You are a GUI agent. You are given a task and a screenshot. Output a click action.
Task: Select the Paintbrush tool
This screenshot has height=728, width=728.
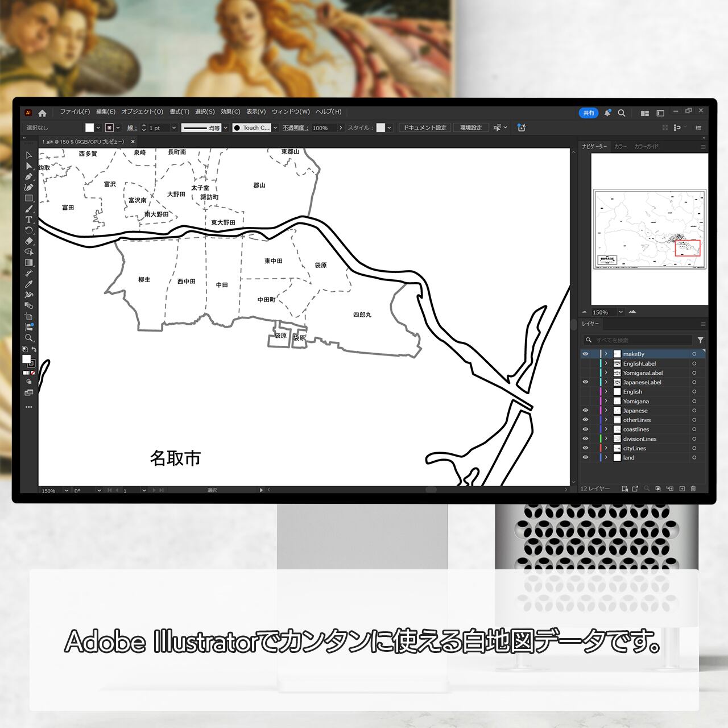tap(29, 209)
